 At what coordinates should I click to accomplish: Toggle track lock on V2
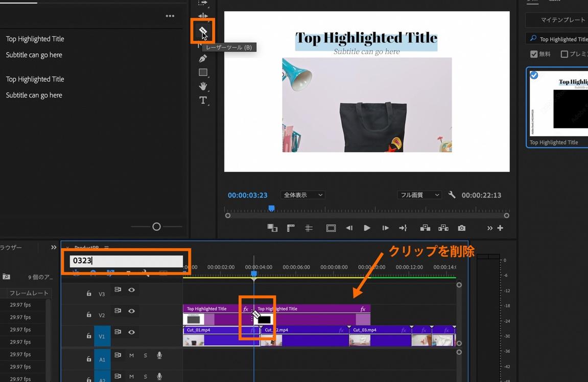click(x=89, y=315)
